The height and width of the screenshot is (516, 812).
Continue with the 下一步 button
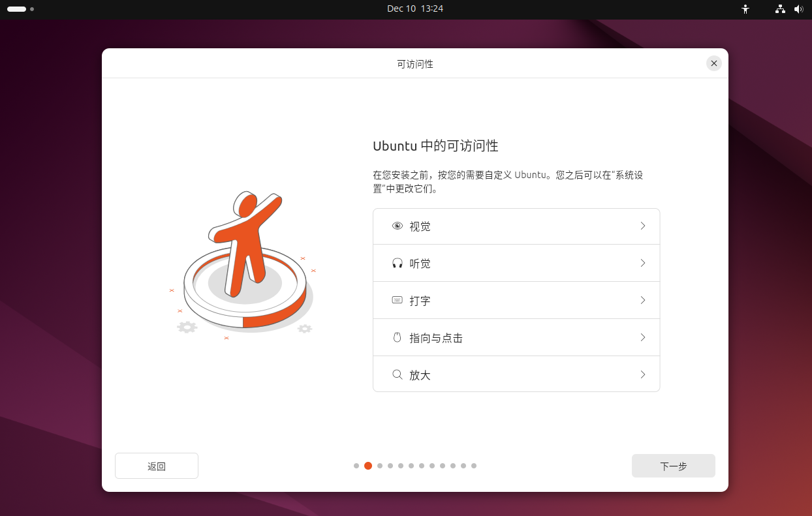click(674, 466)
